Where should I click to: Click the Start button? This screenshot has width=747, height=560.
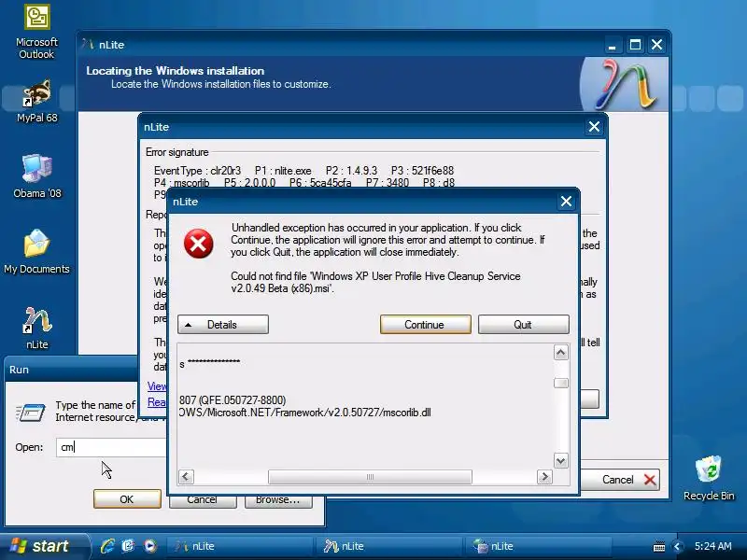(x=44, y=546)
